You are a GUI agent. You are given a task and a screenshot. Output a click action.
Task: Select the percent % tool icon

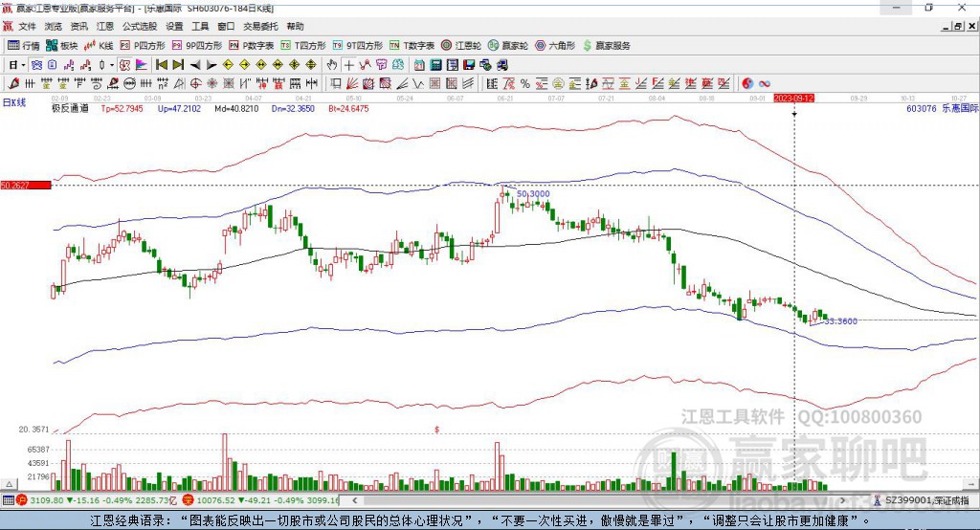[x=525, y=84]
